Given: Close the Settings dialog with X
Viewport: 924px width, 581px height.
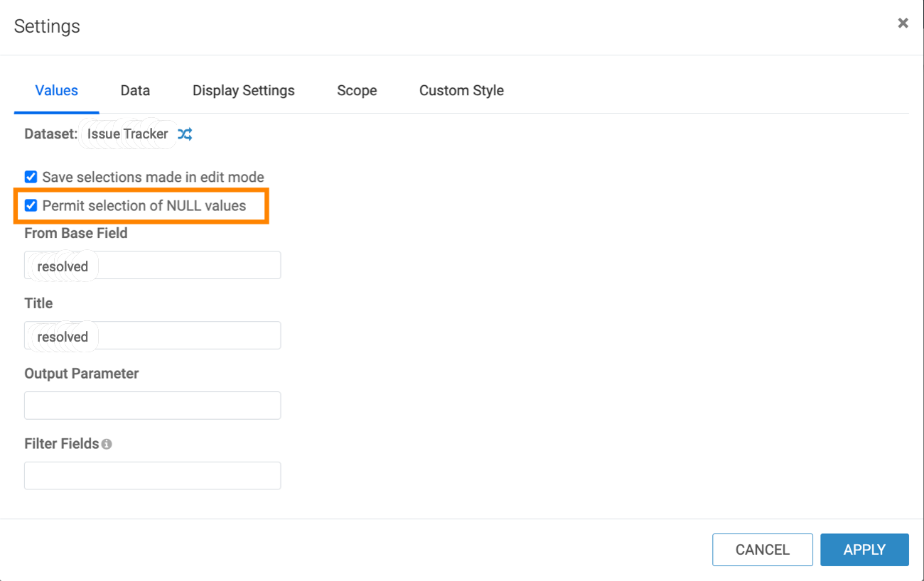Looking at the screenshot, I should point(903,23).
